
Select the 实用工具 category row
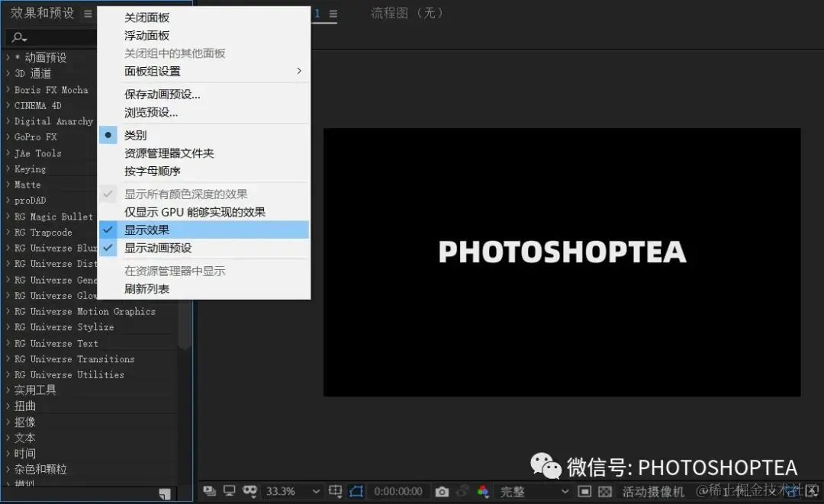(90, 390)
